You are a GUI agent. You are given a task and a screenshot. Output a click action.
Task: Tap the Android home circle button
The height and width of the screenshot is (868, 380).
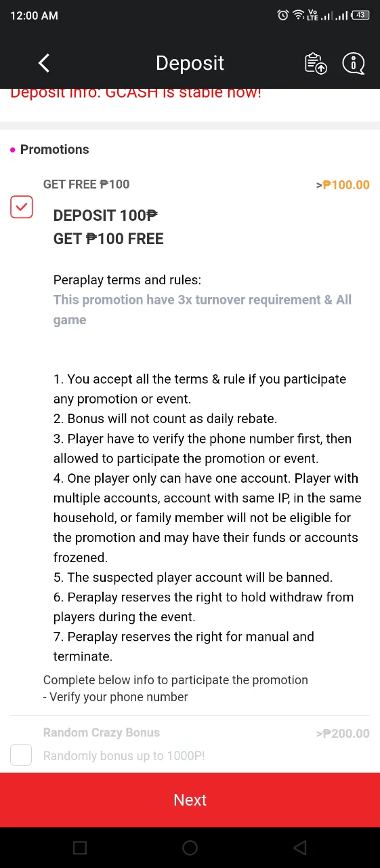(190, 848)
